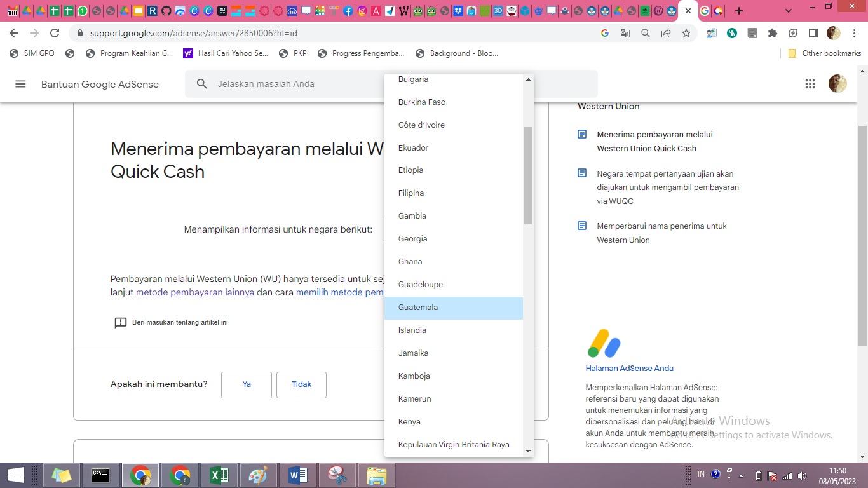This screenshot has height=488, width=868.
Task: Open Excel from the taskbar
Action: coord(219,475)
